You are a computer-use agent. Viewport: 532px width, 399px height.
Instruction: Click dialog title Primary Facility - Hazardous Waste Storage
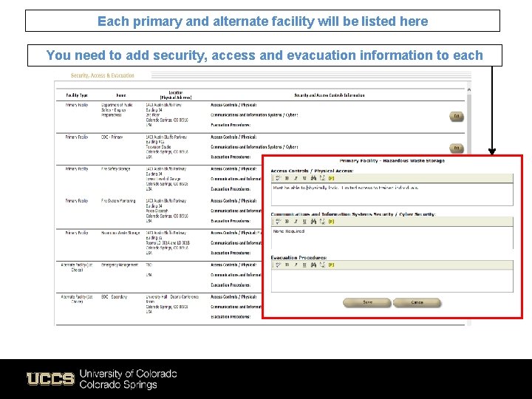pos(392,161)
